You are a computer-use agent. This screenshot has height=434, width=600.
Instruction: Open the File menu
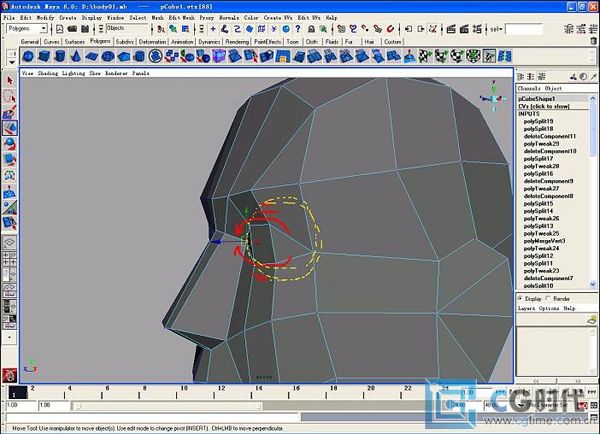tap(9, 18)
